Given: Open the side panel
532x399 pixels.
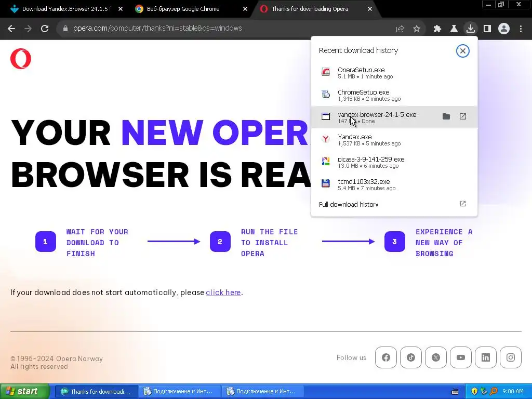Looking at the screenshot, I should (487, 29).
